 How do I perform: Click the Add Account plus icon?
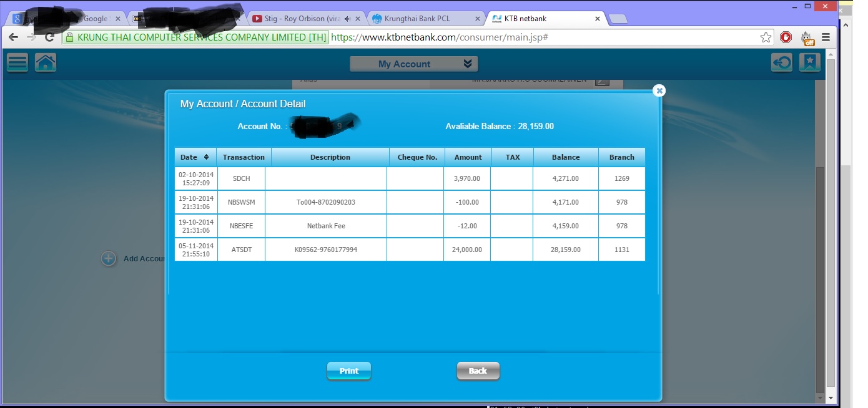pyautogui.click(x=109, y=258)
